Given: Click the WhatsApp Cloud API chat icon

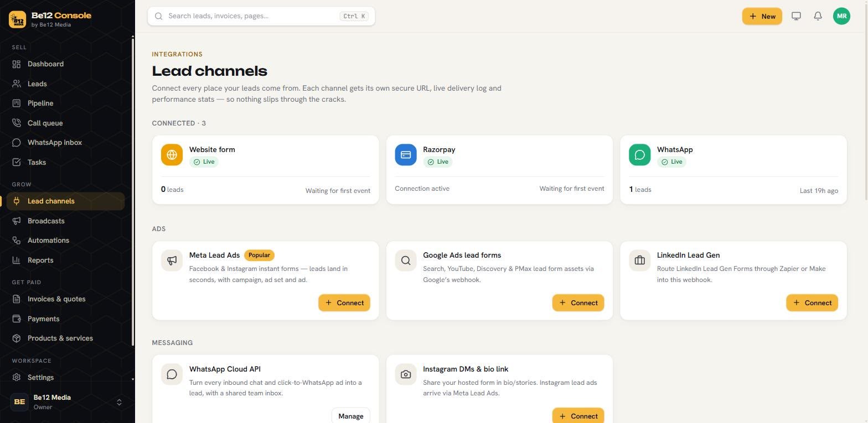Looking at the screenshot, I should pyautogui.click(x=172, y=374).
